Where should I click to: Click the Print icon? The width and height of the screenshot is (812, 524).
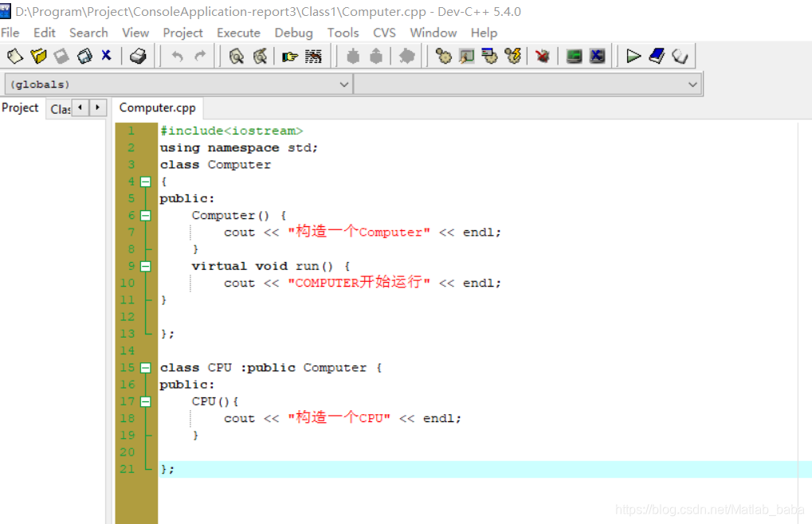tap(138, 56)
